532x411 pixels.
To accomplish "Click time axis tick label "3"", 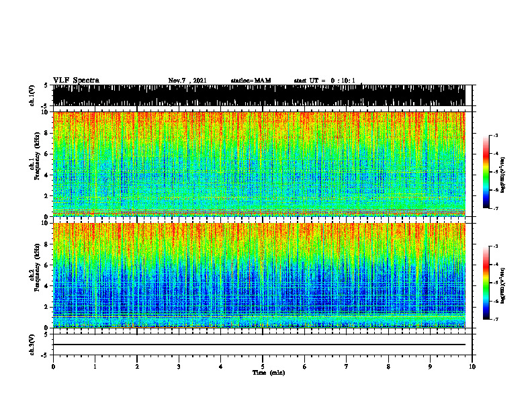I will click(x=179, y=367).
